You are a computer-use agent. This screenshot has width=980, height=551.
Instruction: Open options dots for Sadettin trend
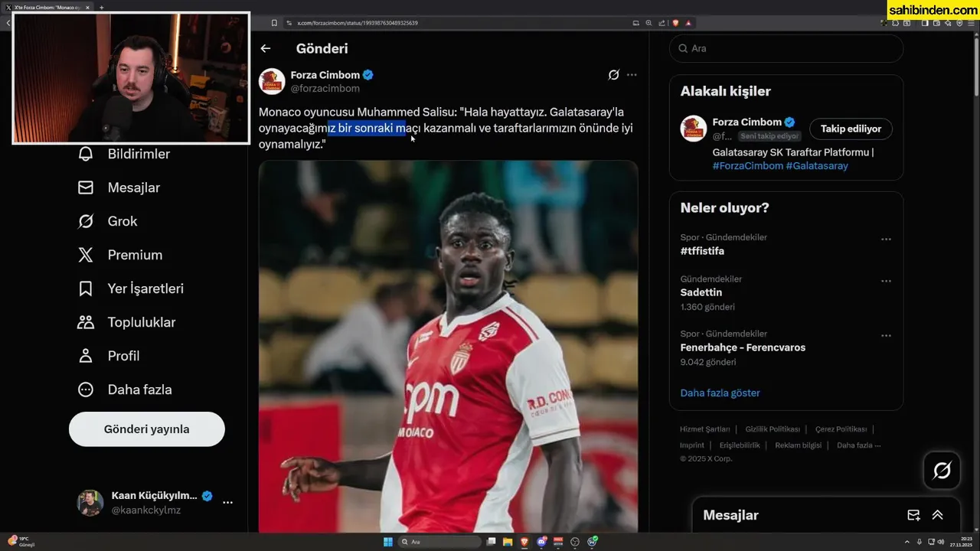(886, 281)
